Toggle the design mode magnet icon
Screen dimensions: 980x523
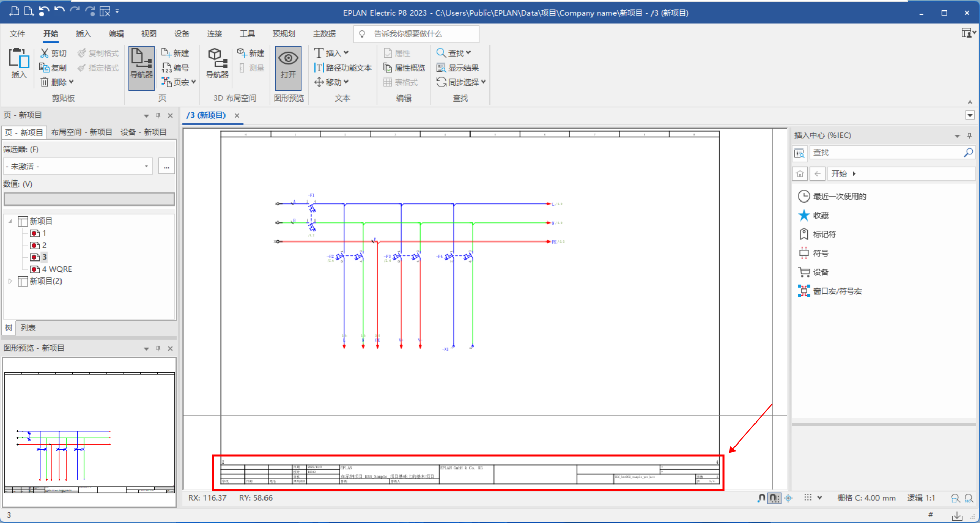click(x=761, y=498)
